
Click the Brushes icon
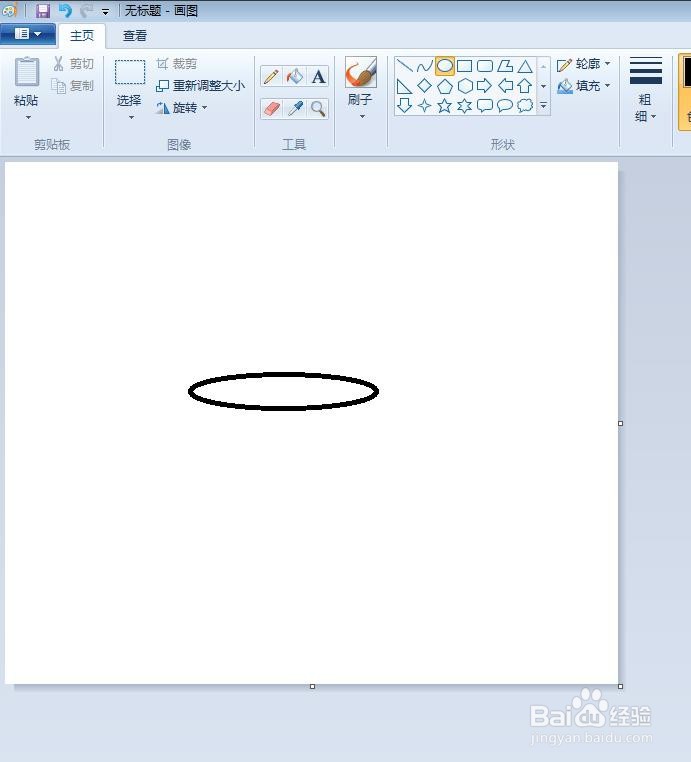click(361, 72)
